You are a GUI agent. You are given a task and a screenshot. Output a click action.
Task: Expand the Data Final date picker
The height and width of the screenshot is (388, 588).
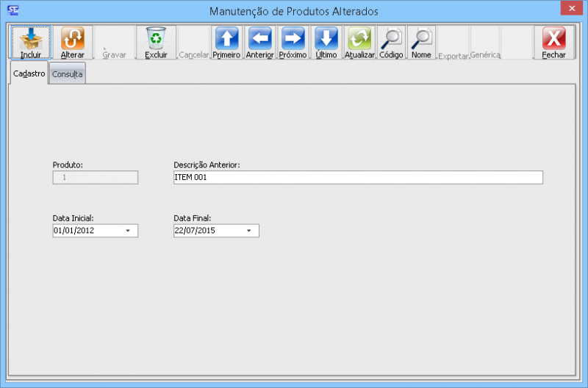coord(248,231)
